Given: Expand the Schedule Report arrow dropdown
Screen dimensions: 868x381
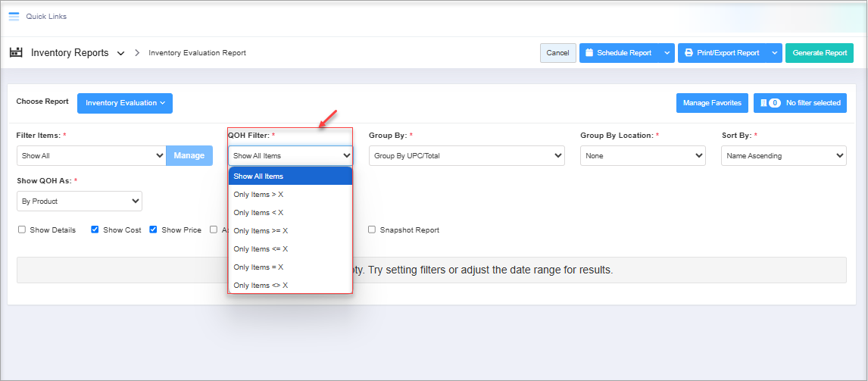Looking at the screenshot, I should click(667, 53).
